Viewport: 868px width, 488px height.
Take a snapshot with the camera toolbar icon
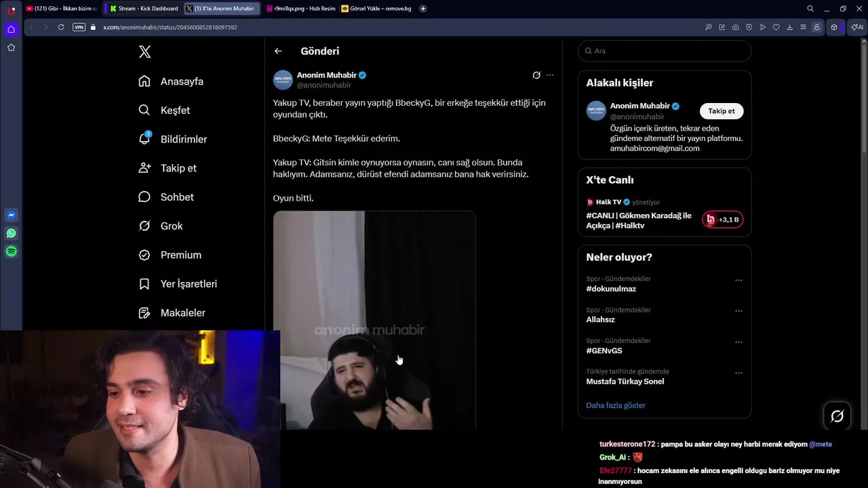(x=736, y=27)
